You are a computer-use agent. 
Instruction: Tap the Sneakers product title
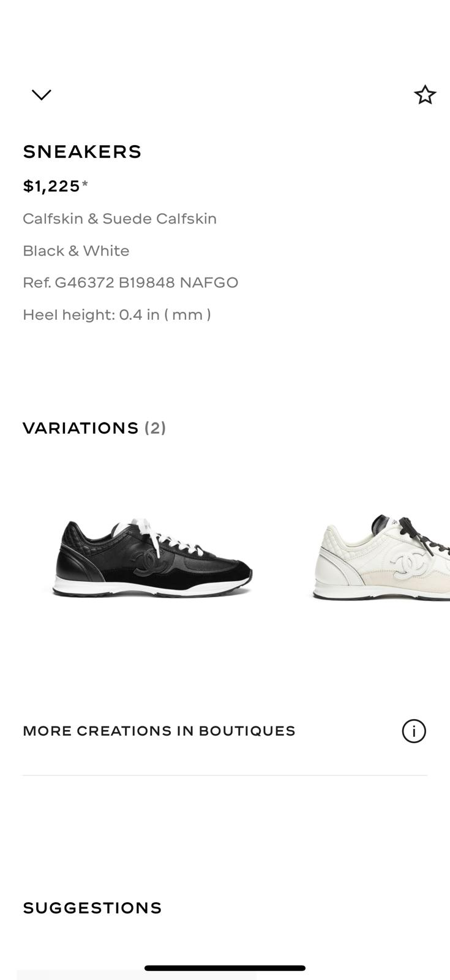coord(82,151)
